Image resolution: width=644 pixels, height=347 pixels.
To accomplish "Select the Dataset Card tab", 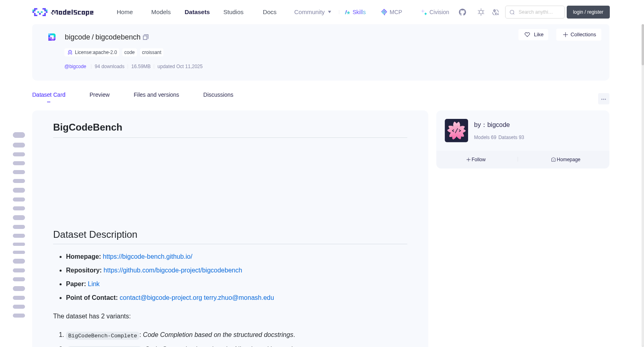I will (x=49, y=95).
